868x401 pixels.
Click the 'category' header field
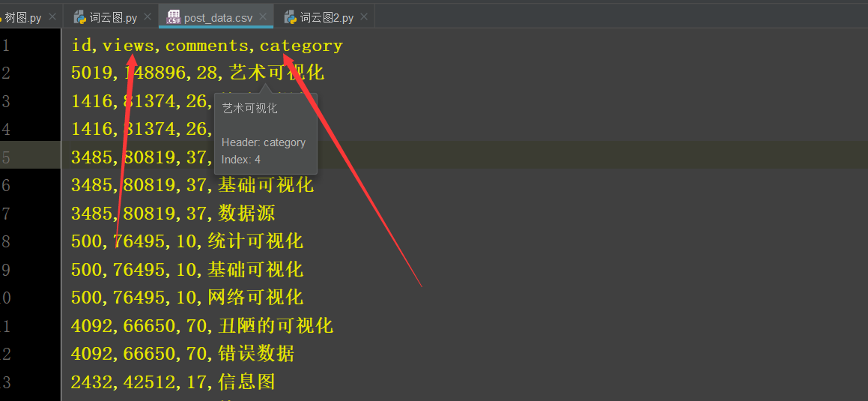(302, 46)
